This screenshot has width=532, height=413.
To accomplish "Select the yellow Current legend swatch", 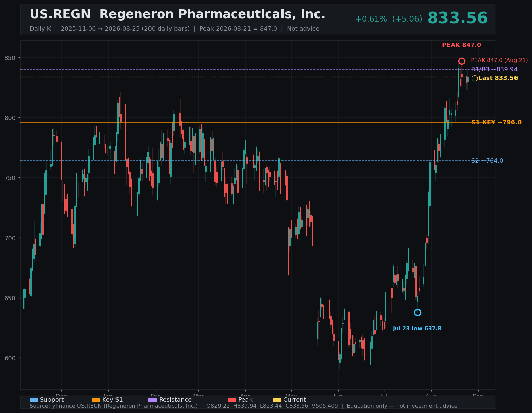I will (277, 400).
